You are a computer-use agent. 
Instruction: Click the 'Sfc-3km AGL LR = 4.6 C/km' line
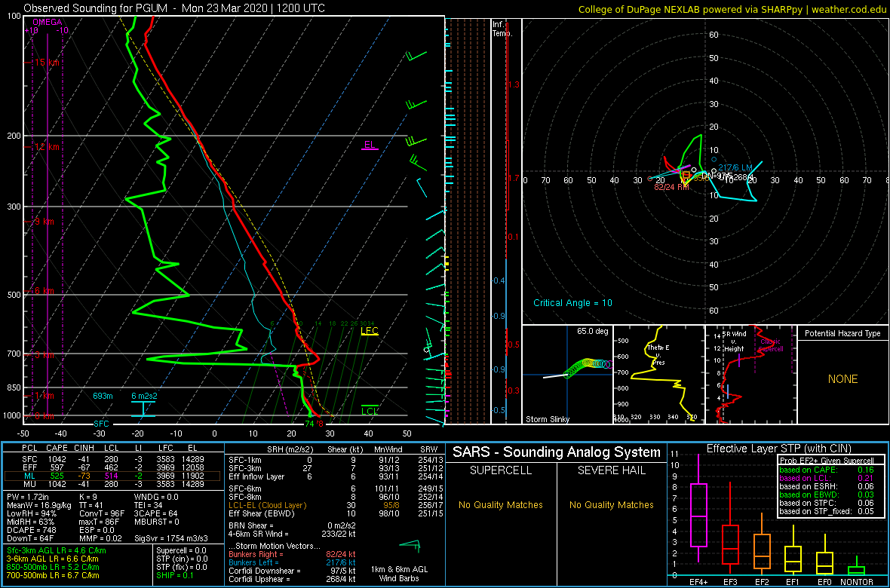point(57,550)
